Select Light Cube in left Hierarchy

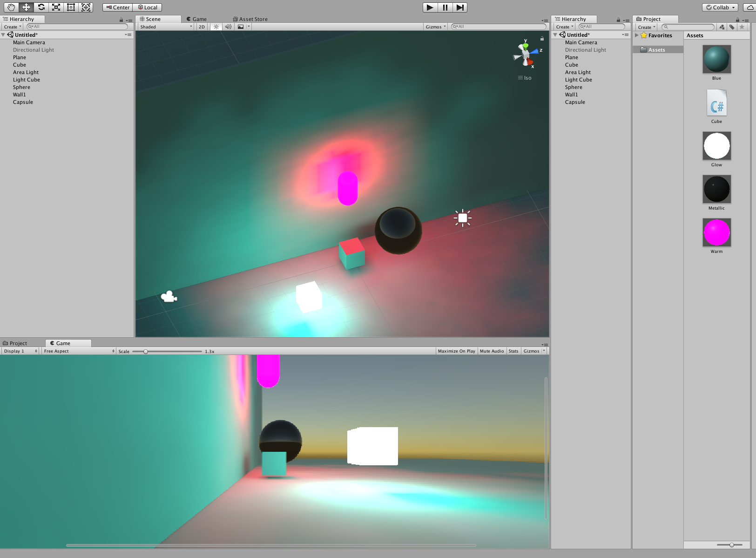(27, 80)
